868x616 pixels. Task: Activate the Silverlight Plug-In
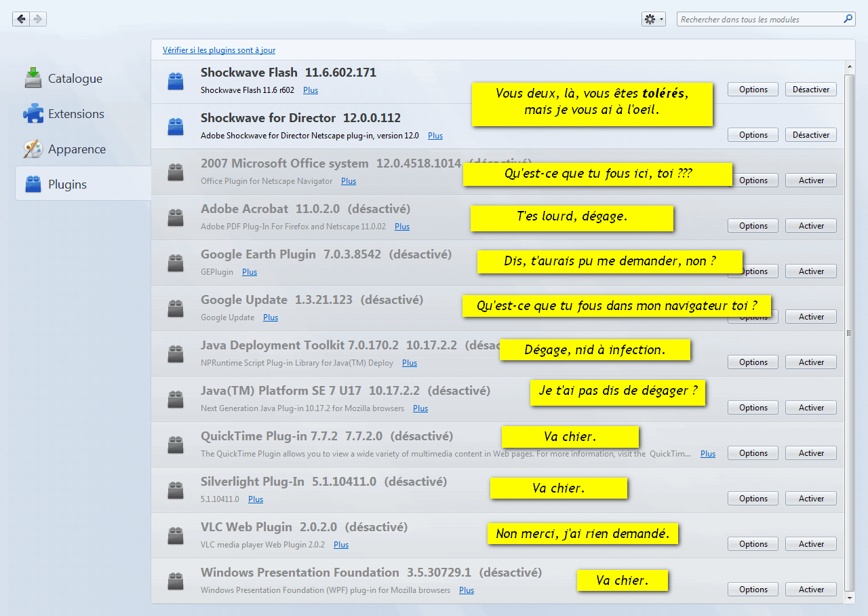(811, 499)
